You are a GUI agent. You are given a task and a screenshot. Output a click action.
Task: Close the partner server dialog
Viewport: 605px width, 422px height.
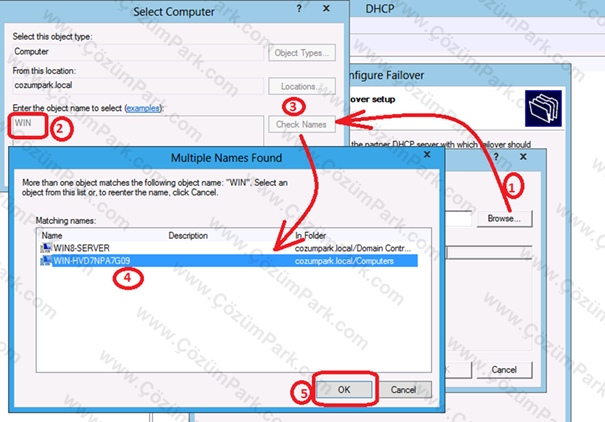click(x=523, y=157)
